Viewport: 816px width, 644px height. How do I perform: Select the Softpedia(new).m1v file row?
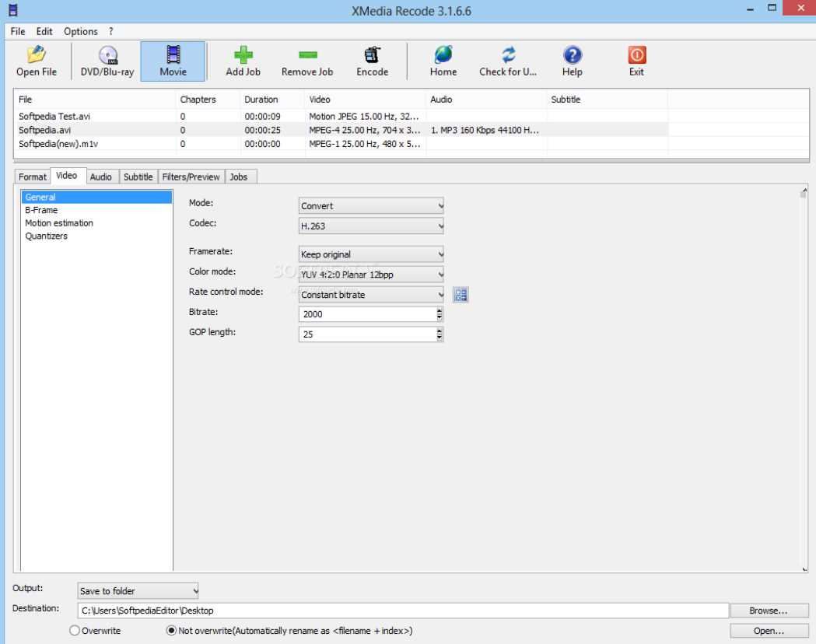(341, 144)
